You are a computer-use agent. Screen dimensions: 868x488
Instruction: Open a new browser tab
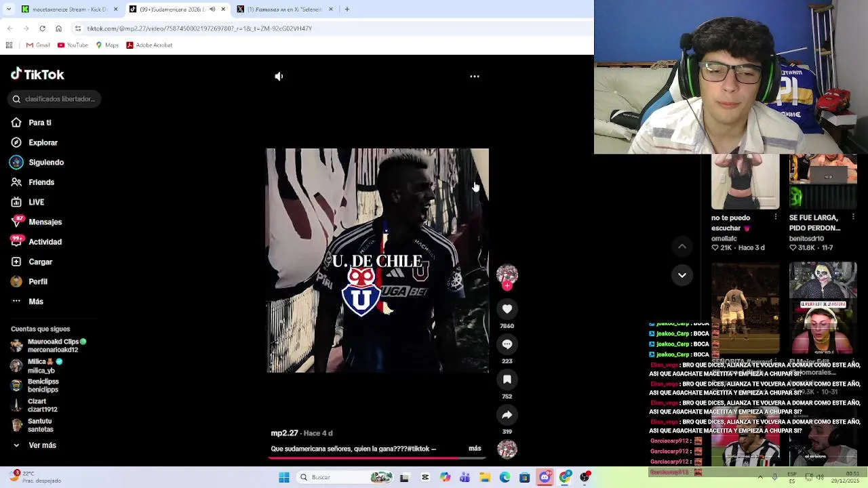[347, 9]
